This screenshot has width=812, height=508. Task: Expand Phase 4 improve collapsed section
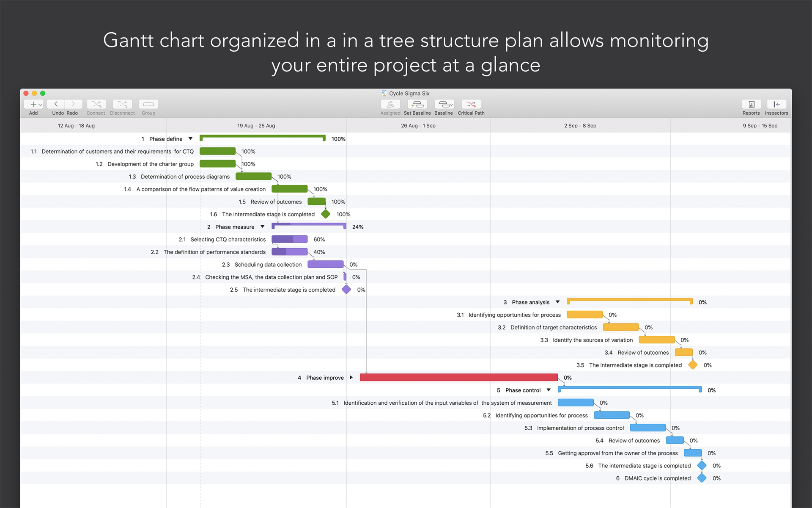pyautogui.click(x=351, y=377)
